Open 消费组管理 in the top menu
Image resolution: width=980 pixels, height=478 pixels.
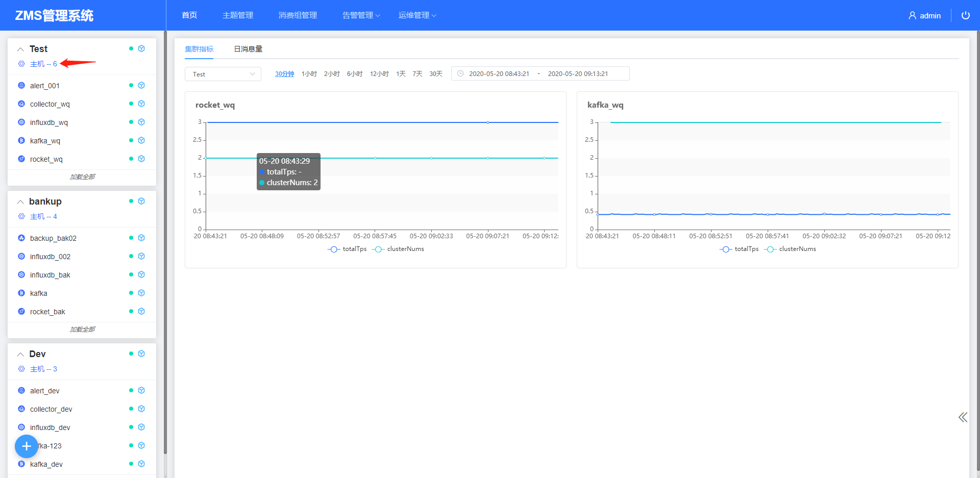click(298, 15)
